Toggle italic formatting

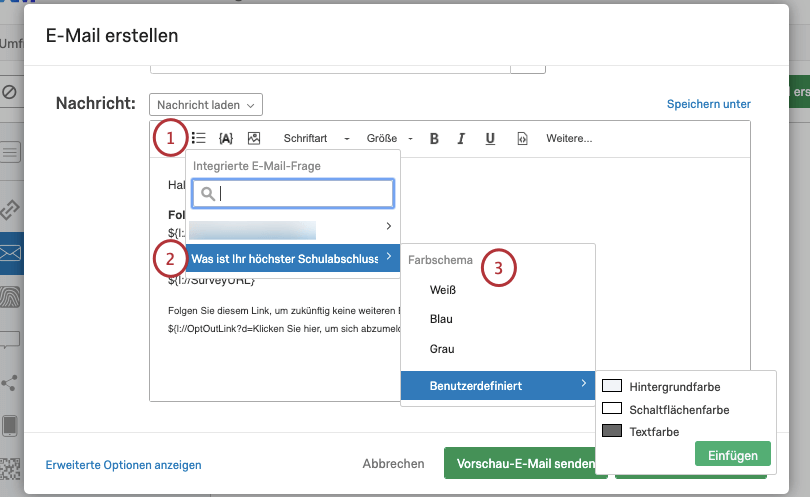(x=461, y=138)
